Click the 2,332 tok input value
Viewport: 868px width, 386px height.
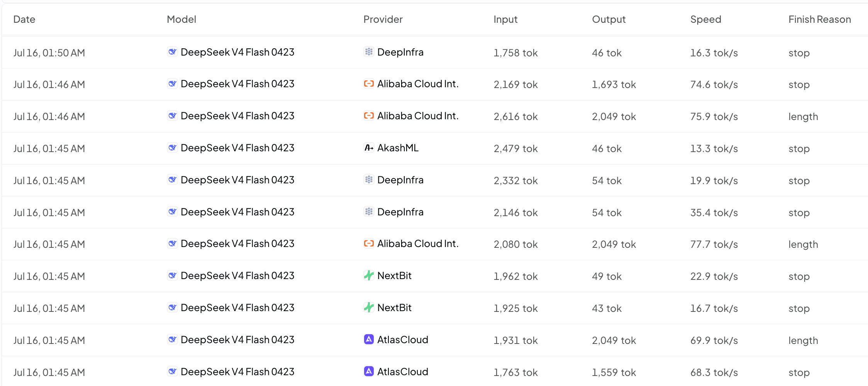click(x=515, y=181)
